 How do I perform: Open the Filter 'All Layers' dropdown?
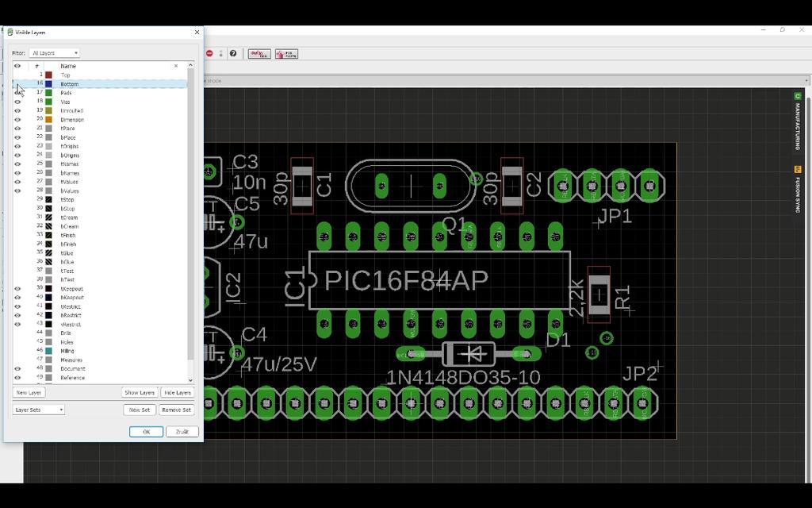pyautogui.click(x=55, y=53)
